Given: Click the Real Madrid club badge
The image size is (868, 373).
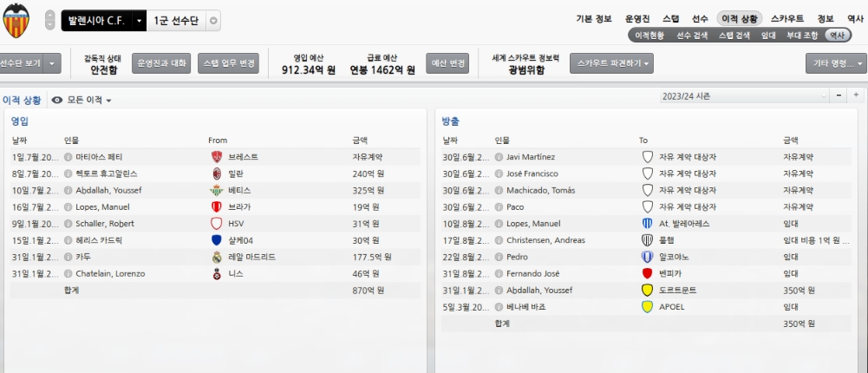Looking at the screenshot, I should [217, 257].
